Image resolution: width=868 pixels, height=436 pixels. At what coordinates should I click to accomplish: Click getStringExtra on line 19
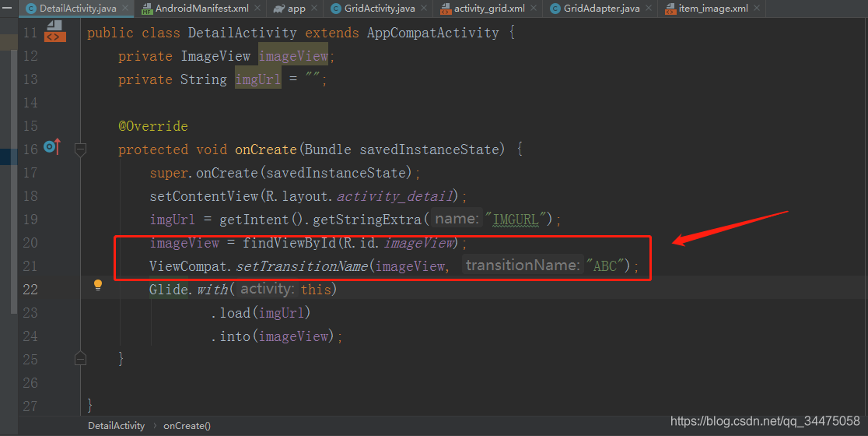(x=367, y=220)
